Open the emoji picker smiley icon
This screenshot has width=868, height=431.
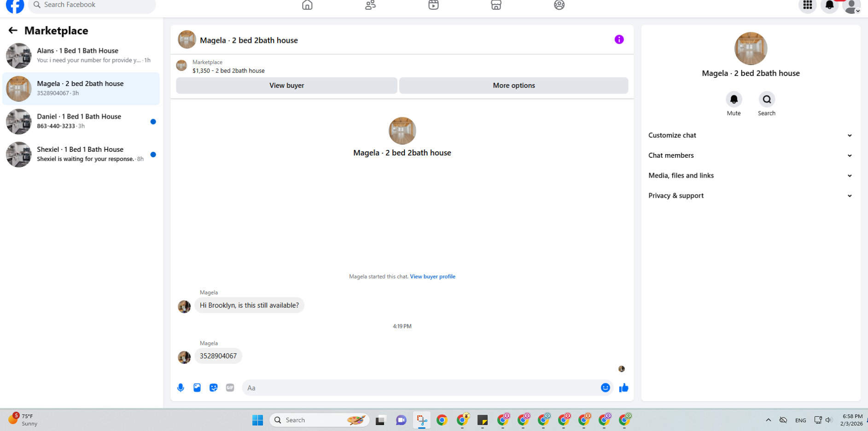[606, 388]
